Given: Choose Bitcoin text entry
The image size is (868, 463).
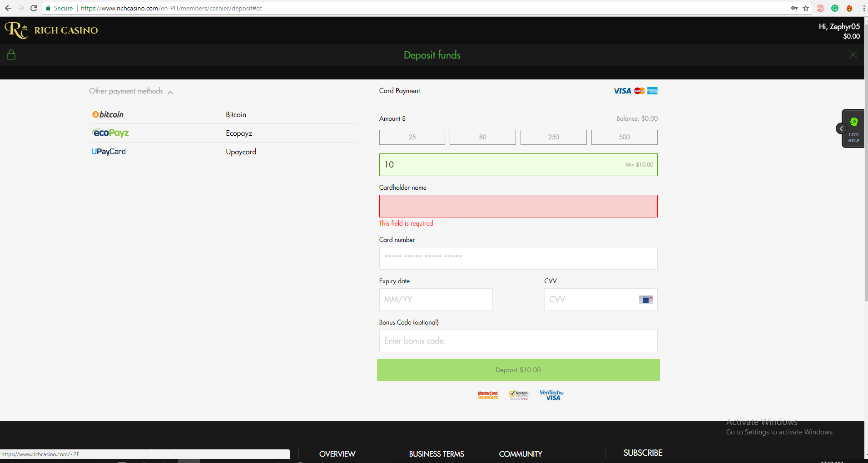Looking at the screenshot, I should 236,114.
